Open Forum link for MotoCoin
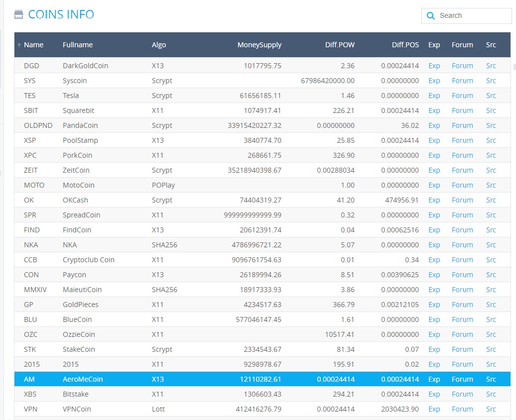This screenshot has height=420, width=516. pos(462,185)
